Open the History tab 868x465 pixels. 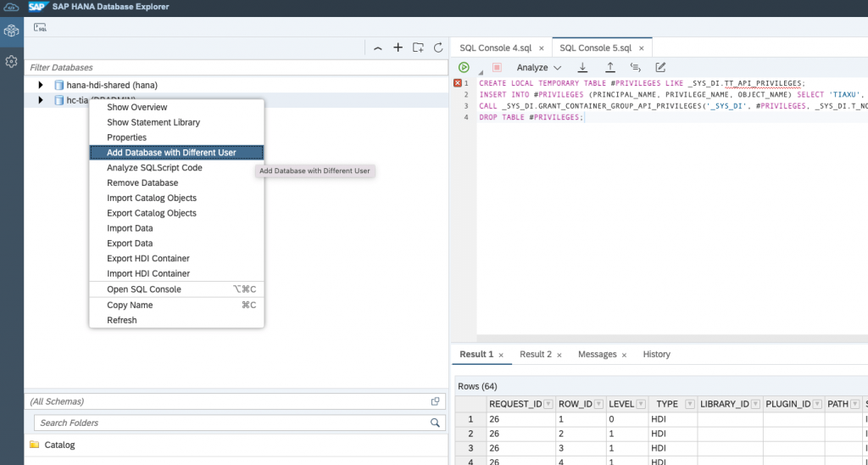pos(657,354)
